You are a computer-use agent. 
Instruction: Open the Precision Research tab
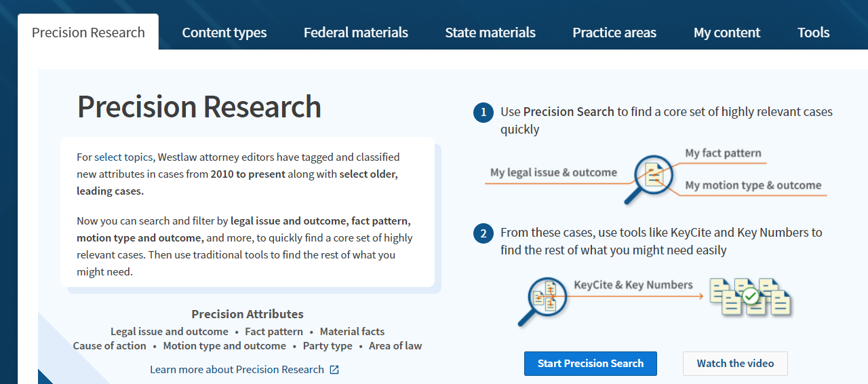coord(88,33)
